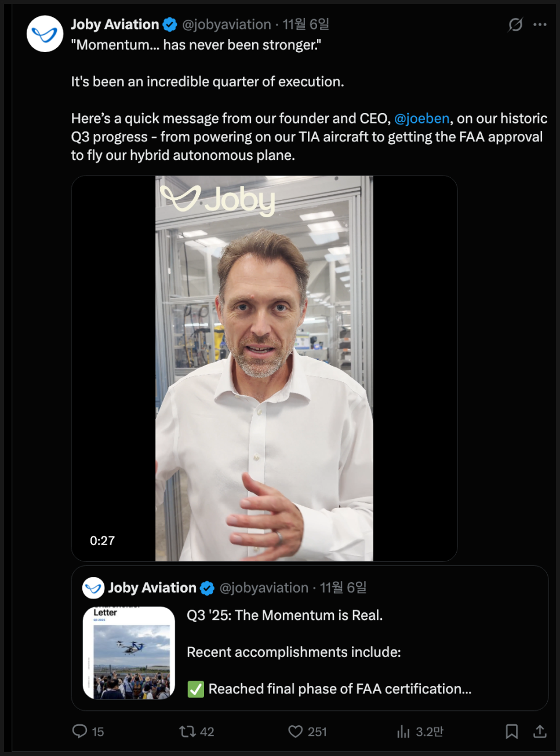Screen dimensions: 560x756
Task: Open the @joeben mention link
Action: 422,118
